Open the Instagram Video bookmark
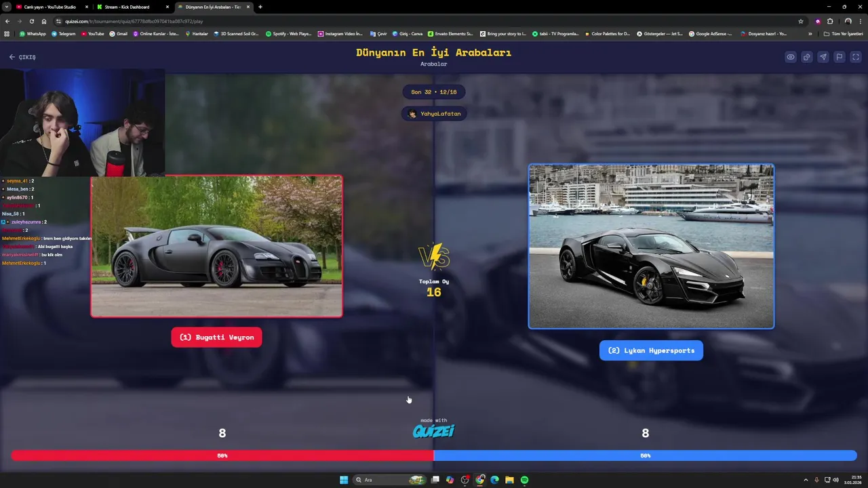Viewport: 868px width, 488px height. pyautogui.click(x=340, y=34)
